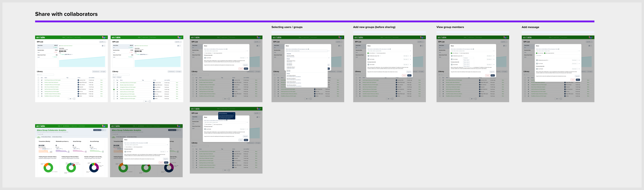Select Smart Analysis nav item in second frame header
The height and width of the screenshot is (190, 644).
coord(153,37)
